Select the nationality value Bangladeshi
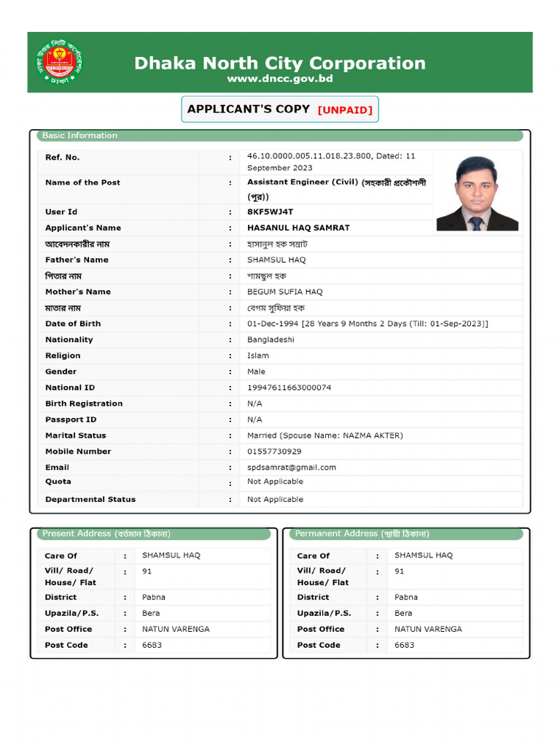The width and height of the screenshot is (560, 747). (271, 340)
